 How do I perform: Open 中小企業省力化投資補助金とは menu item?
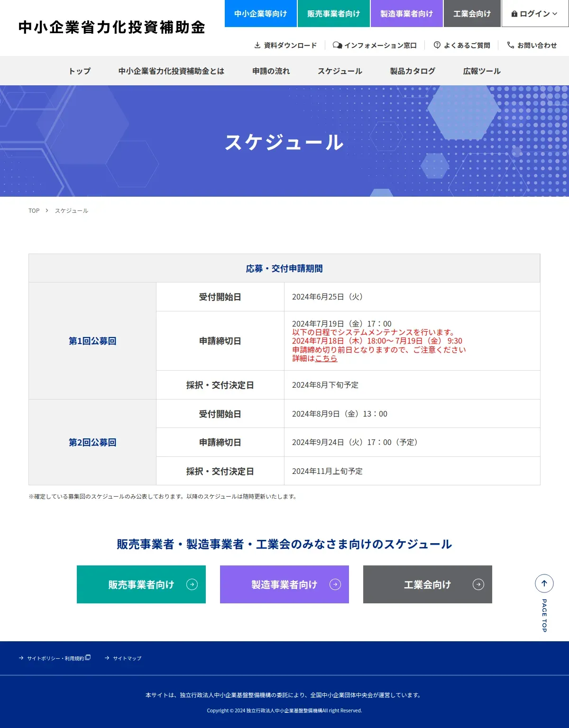pyautogui.click(x=171, y=71)
